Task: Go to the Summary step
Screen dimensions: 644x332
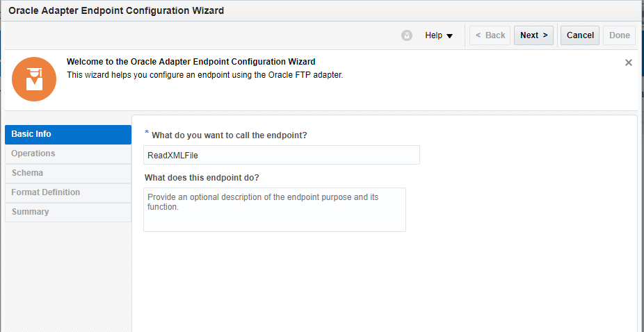Action: pos(68,212)
